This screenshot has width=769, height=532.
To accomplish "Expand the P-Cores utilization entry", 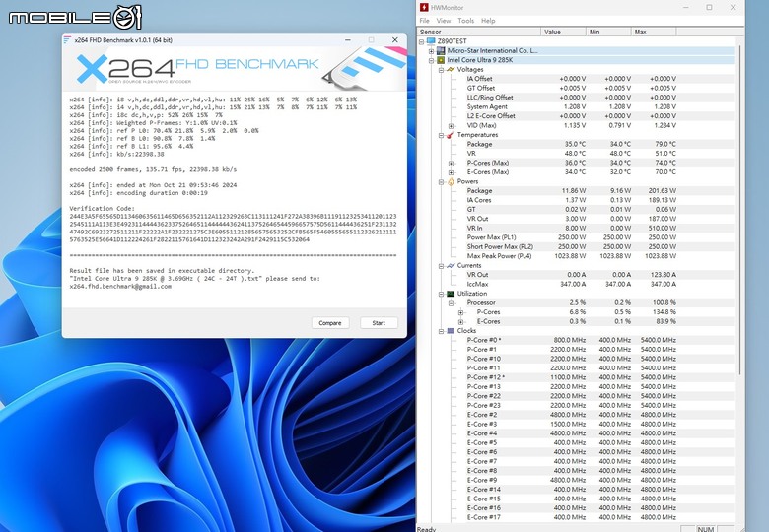I will coord(460,312).
